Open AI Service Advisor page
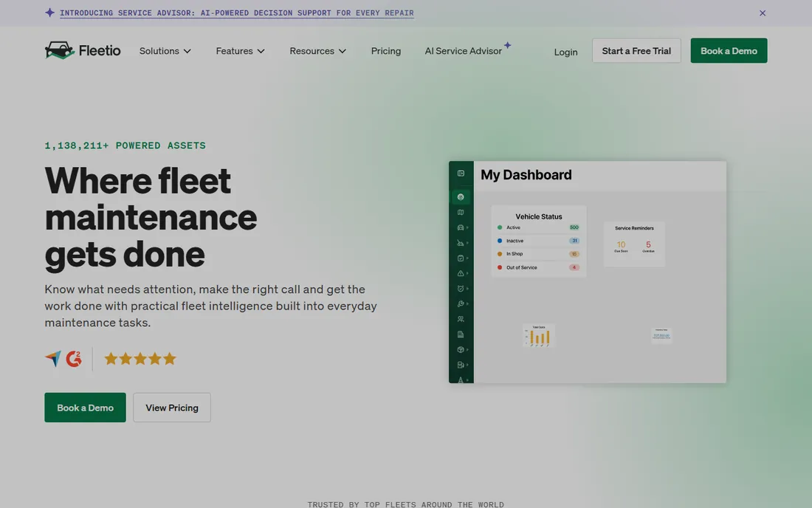 coord(463,51)
